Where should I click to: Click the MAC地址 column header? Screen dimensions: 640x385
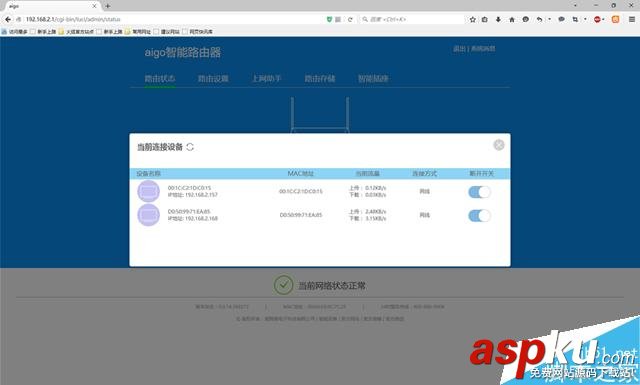[x=300, y=174]
